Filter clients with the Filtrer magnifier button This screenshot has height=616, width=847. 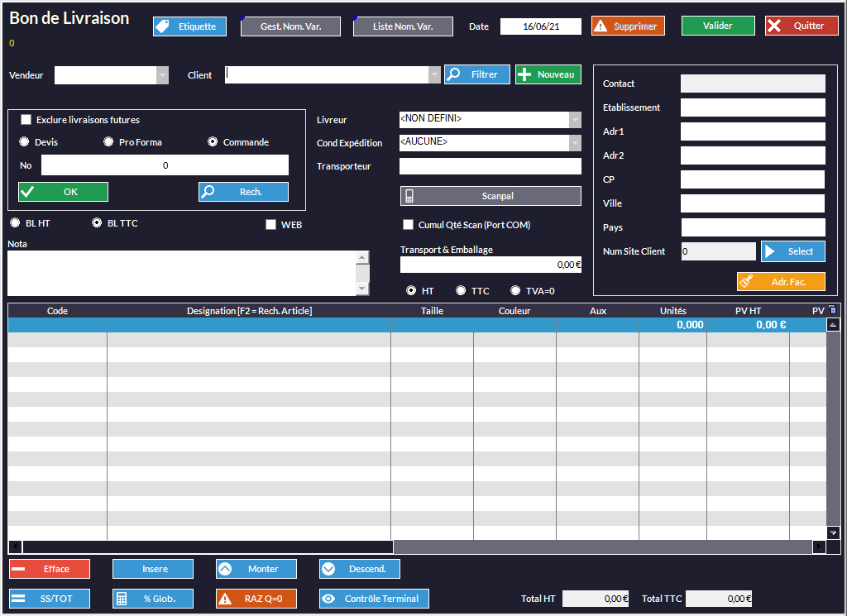coord(476,74)
